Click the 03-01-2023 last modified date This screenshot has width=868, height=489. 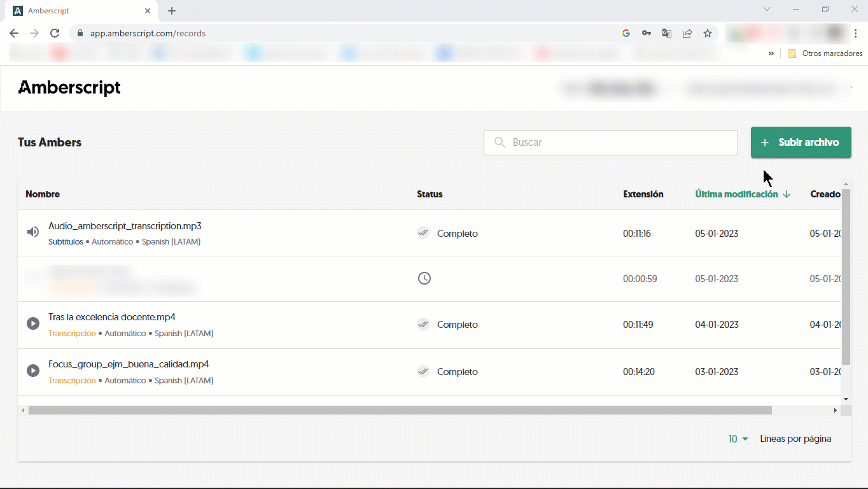(717, 372)
